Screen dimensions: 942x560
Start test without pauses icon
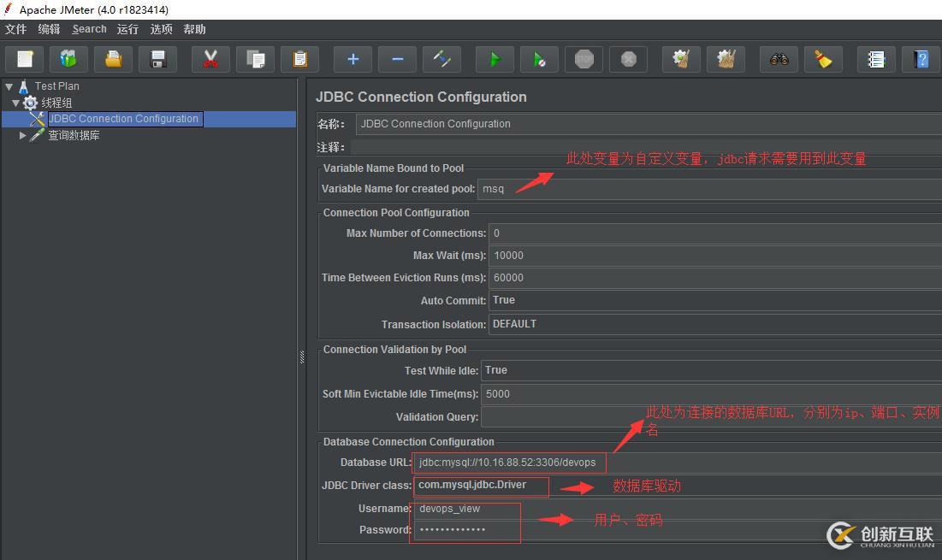pos(539,60)
